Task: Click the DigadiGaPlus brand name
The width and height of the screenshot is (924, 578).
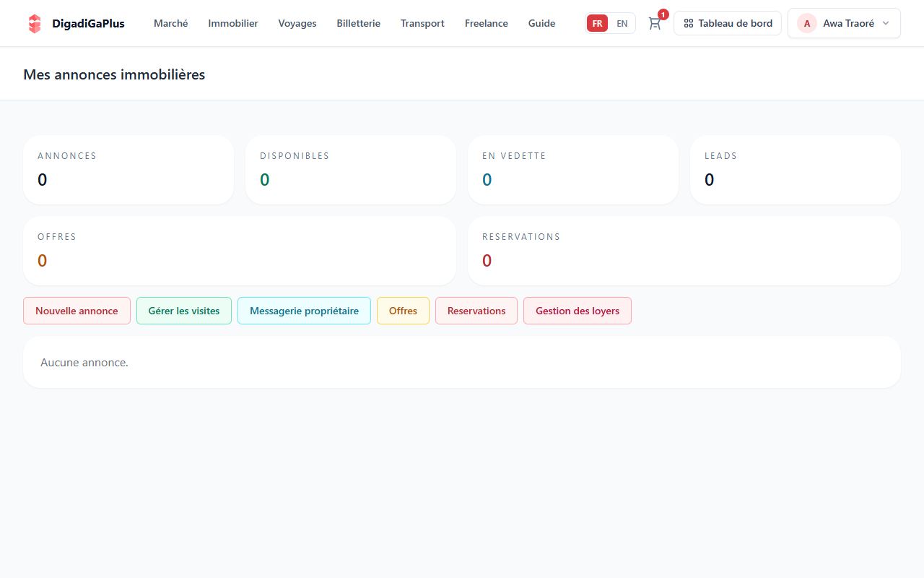Action: point(88,23)
